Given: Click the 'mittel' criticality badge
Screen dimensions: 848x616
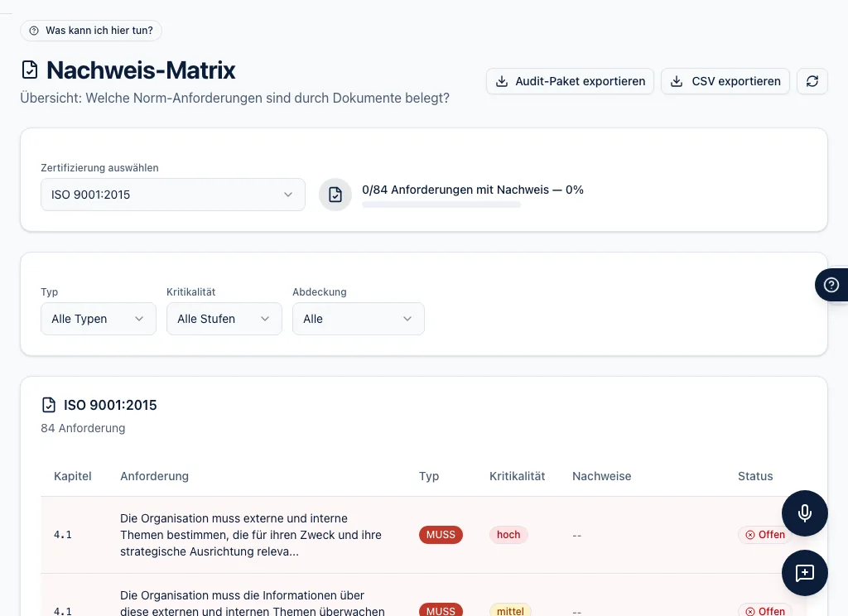Looking at the screenshot, I should pos(510,610).
